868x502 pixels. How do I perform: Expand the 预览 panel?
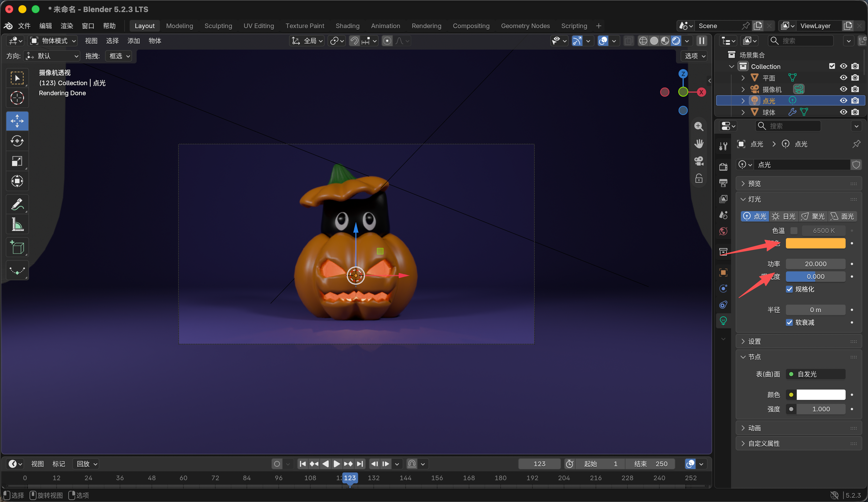coord(799,184)
